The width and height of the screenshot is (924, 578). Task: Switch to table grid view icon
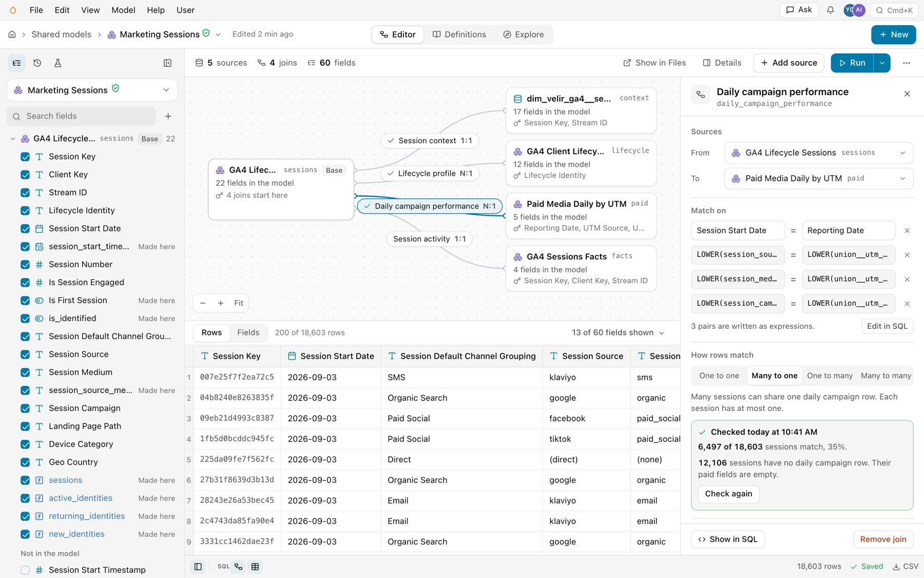(255, 567)
